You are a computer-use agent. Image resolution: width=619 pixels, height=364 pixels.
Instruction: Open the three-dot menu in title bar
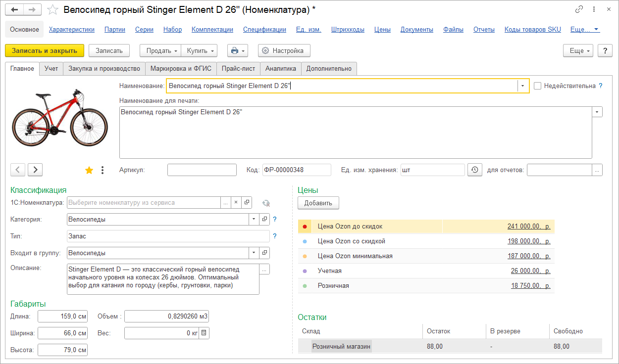(x=593, y=9)
